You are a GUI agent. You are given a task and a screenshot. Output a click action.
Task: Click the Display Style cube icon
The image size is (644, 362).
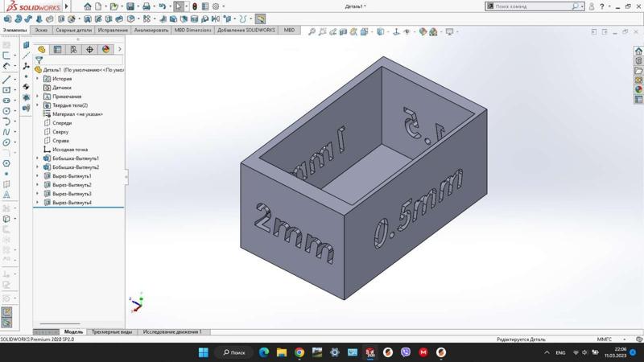click(x=380, y=31)
